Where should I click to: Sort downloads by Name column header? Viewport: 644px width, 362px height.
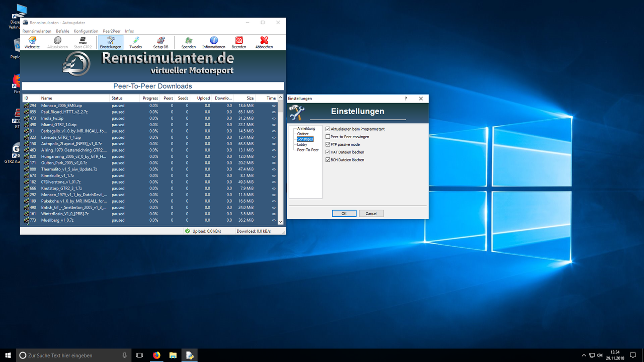[x=74, y=98]
